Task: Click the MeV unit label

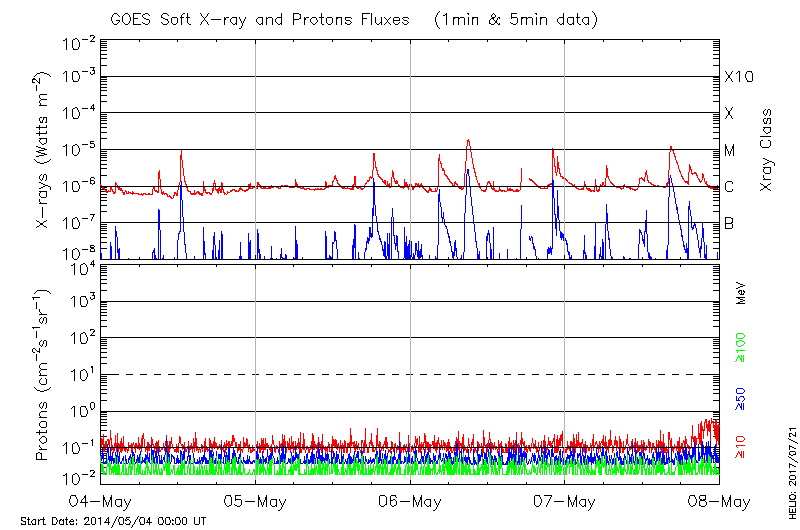Action: pos(741,292)
